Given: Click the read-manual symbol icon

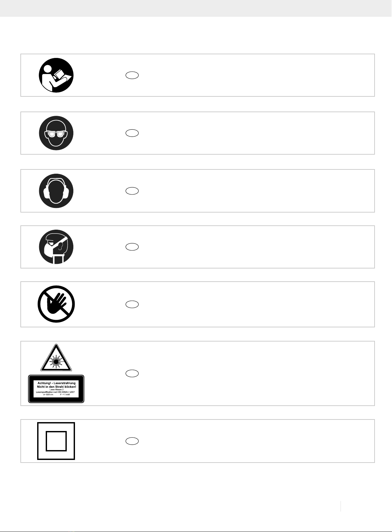Looking at the screenshot, I should click(x=56, y=75).
